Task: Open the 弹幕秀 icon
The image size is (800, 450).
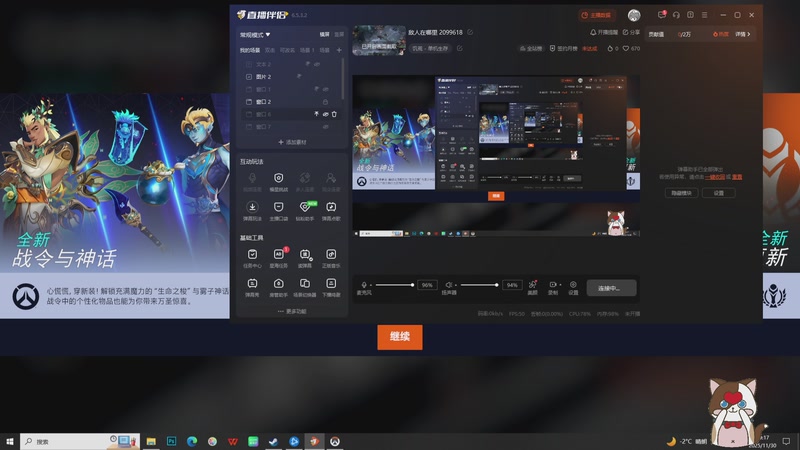Action: pyautogui.click(x=252, y=283)
